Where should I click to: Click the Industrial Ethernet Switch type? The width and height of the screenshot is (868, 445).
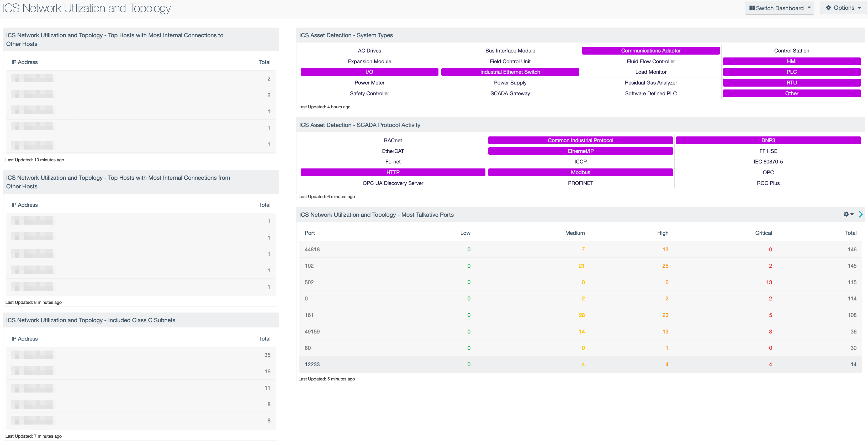pyautogui.click(x=510, y=72)
